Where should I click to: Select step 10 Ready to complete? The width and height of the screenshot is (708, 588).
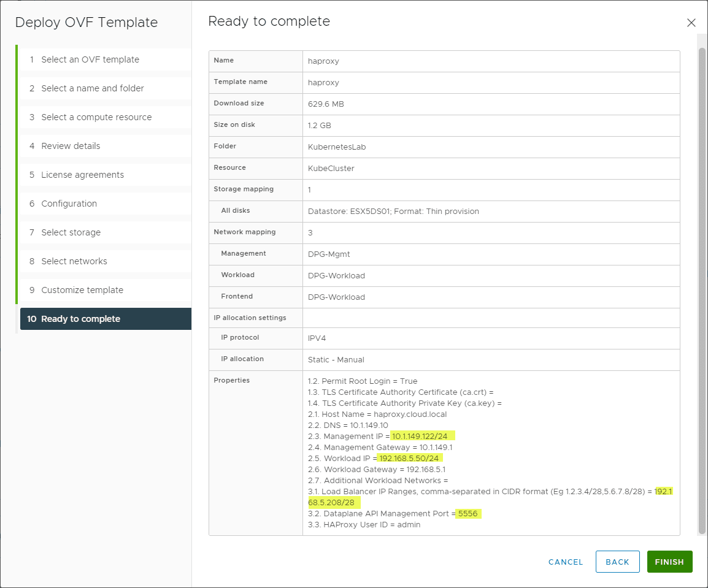[x=80, y=319]
